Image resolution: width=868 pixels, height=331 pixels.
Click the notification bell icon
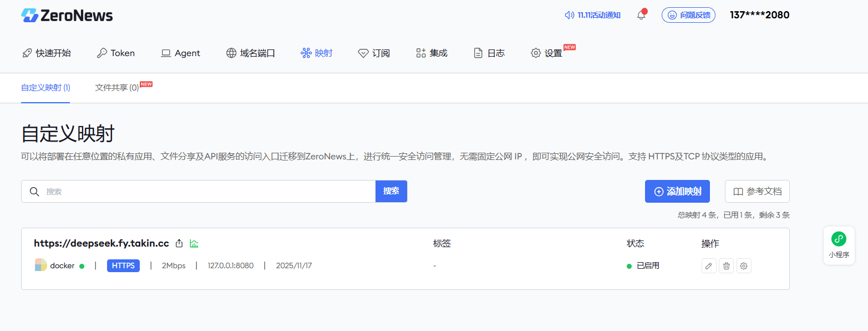[641, 15]
